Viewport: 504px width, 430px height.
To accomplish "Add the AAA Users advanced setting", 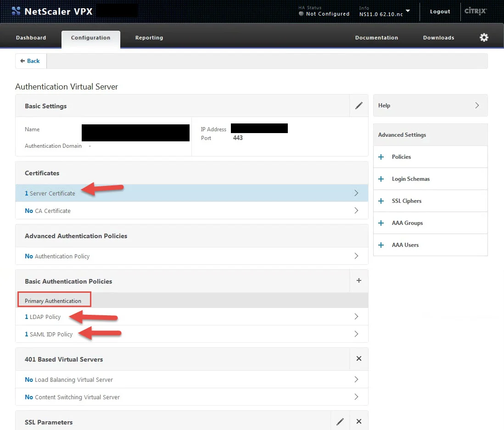I will pyautogui.click(x=381, y=245).
